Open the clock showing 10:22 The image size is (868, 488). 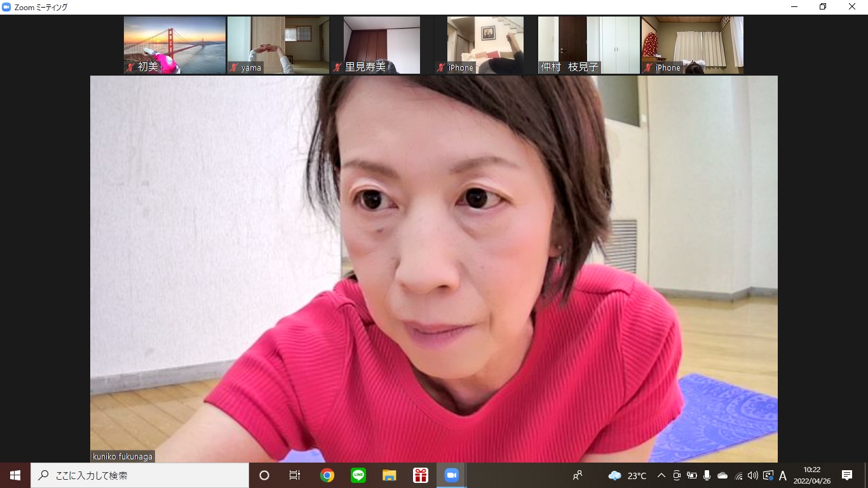[812, 475]
